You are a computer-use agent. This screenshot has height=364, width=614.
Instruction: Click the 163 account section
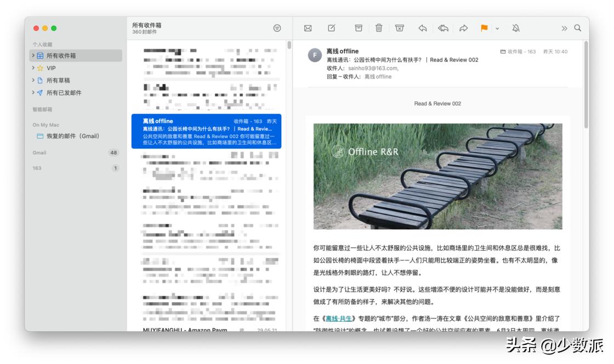coord(37,168)
